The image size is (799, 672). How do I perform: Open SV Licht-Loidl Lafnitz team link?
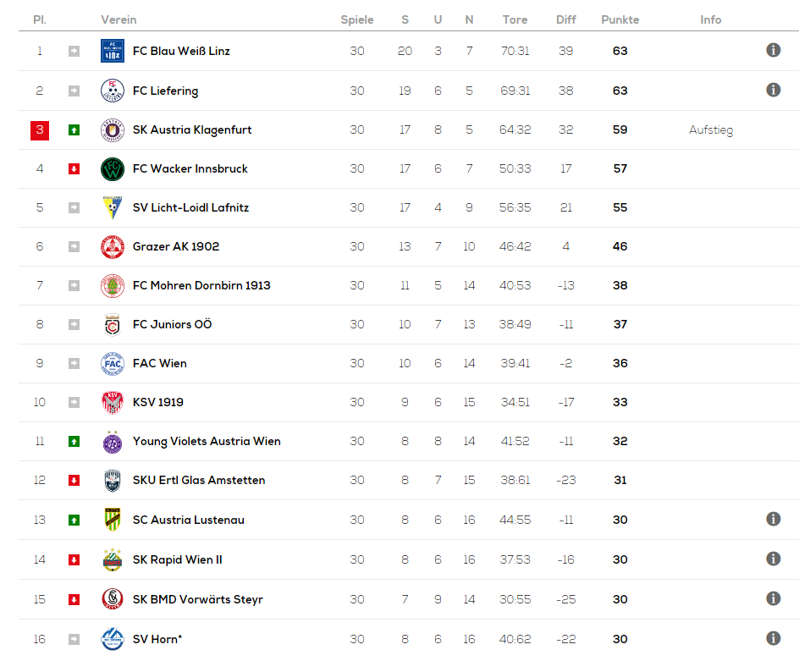190,208
